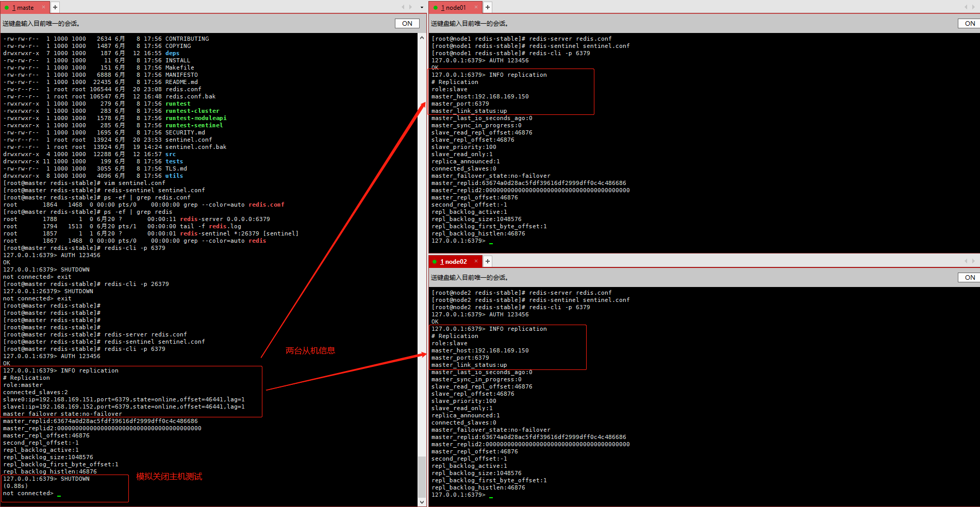Click 'slave_priority:100' in node01 terminal
Image resolution: width=980 pixels, height=507 pixels.
point(464,147)
